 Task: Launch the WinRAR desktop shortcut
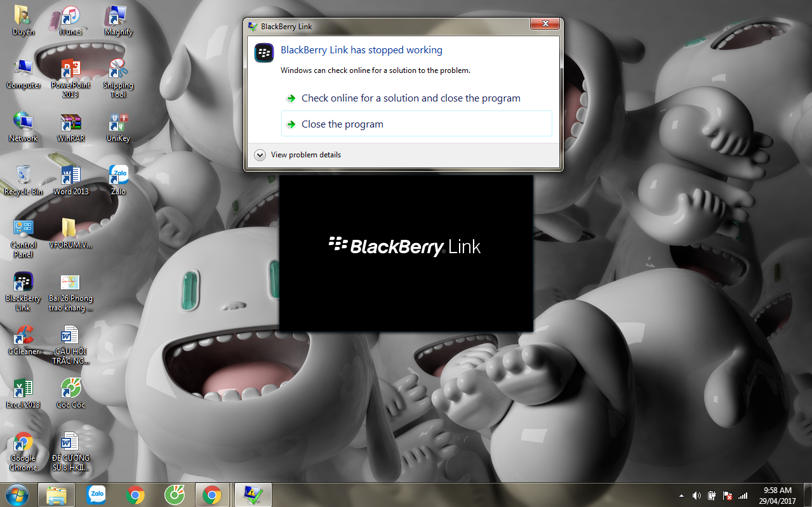coord(70,128)
